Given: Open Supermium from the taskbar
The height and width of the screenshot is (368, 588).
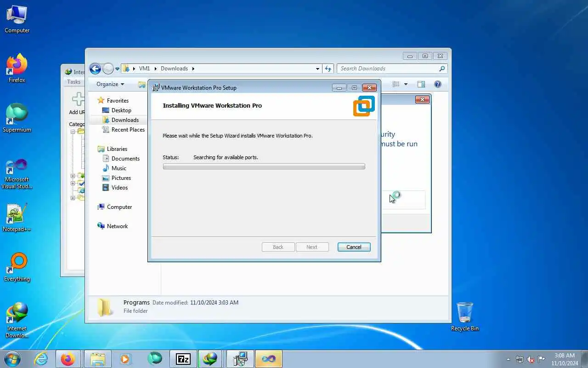Looking at the screenshot, I should pyautogui.click(x=155, y=359).
